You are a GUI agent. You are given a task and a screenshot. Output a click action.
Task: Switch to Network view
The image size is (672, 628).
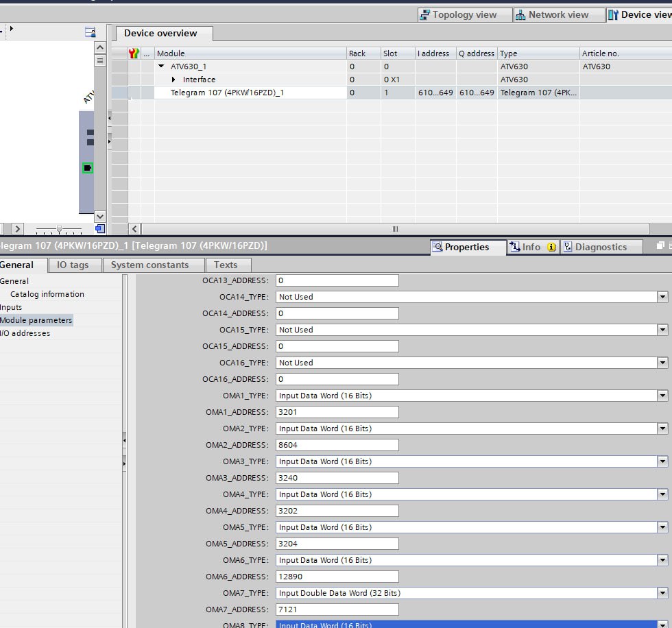[558, 15]
